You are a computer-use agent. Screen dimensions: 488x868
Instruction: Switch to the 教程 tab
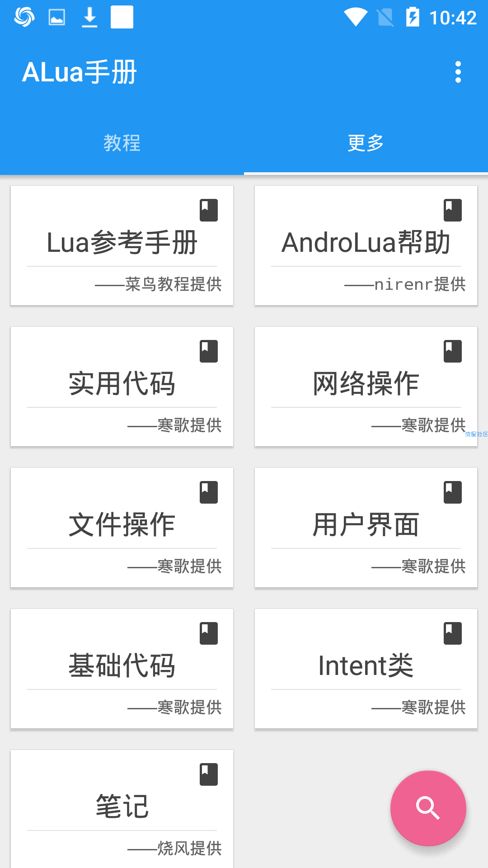point(122,143)
